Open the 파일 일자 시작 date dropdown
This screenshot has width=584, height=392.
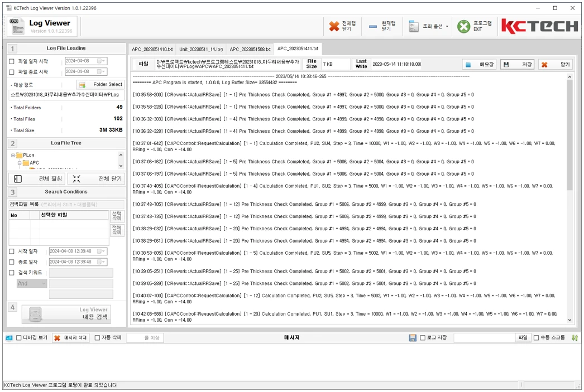coord(101,61)
